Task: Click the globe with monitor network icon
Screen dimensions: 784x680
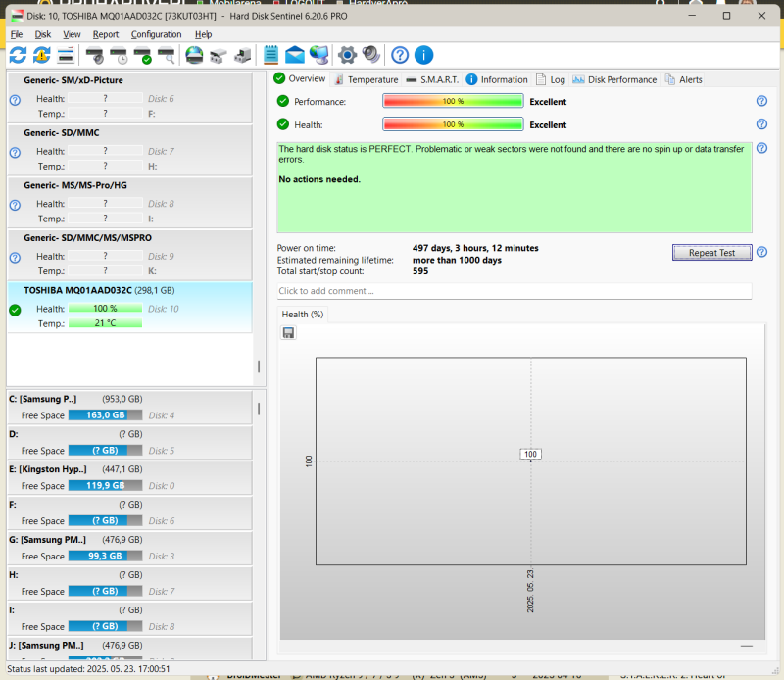Action: [x=319, y=55]
